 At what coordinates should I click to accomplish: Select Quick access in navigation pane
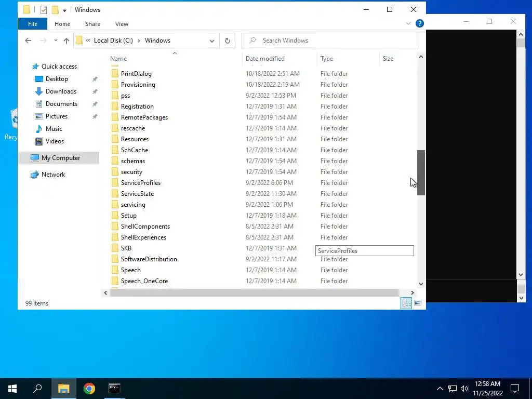pos(59,66)
